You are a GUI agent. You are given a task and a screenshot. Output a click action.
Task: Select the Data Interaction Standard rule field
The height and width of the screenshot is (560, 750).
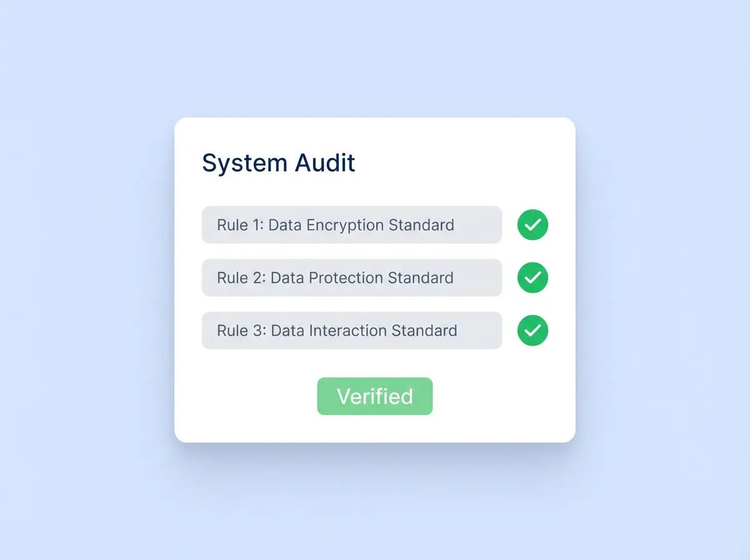(351, 331)
